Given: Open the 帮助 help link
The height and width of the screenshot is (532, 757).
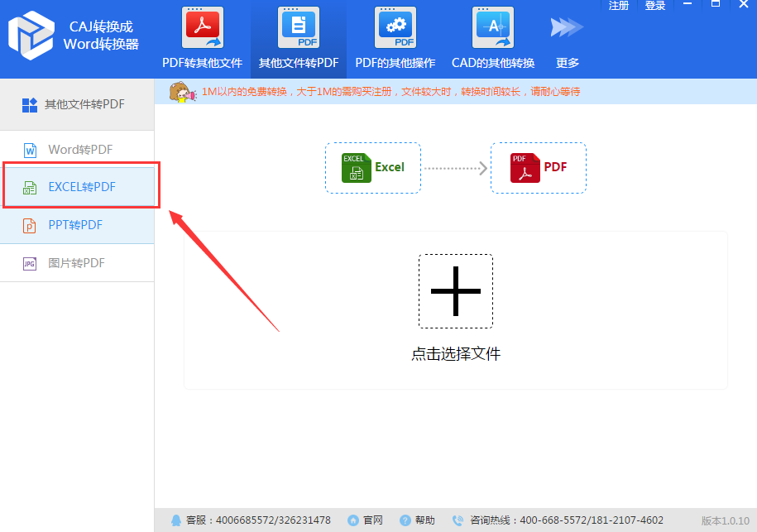Looking at the screenshot, I should (425, 520).
